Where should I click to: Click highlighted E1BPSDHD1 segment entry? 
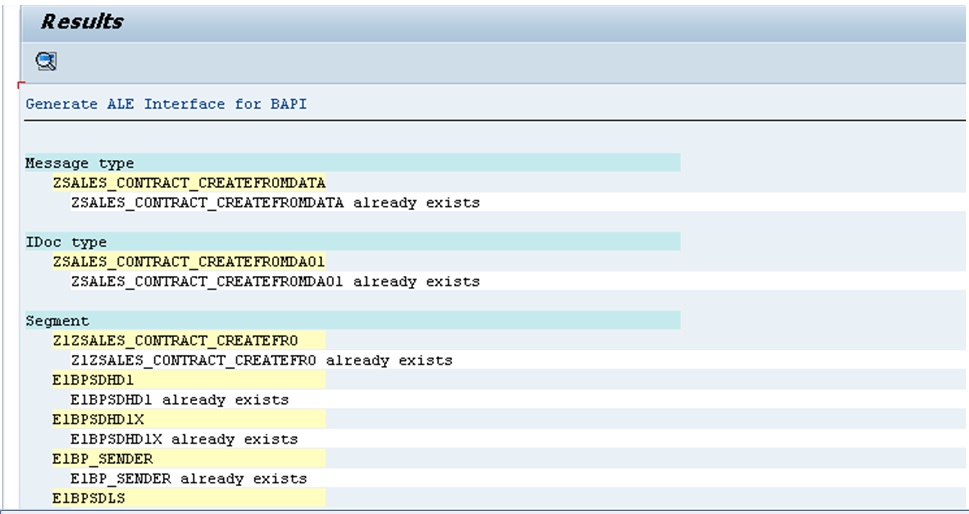189,380
